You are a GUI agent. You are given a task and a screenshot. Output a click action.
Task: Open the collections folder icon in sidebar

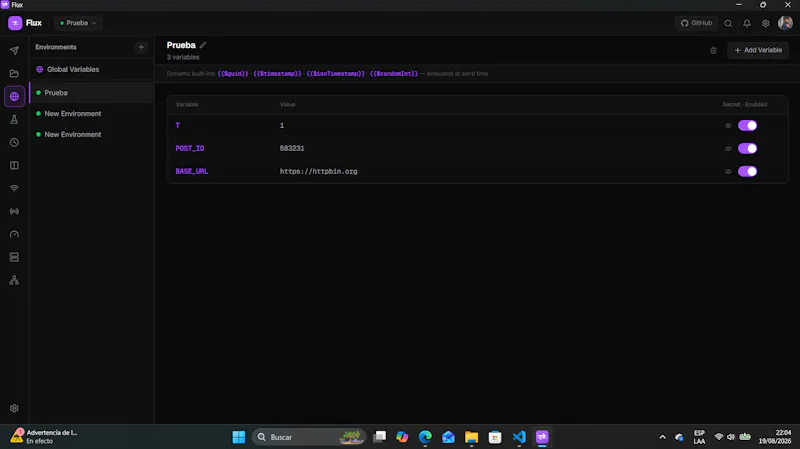point(14,73)
